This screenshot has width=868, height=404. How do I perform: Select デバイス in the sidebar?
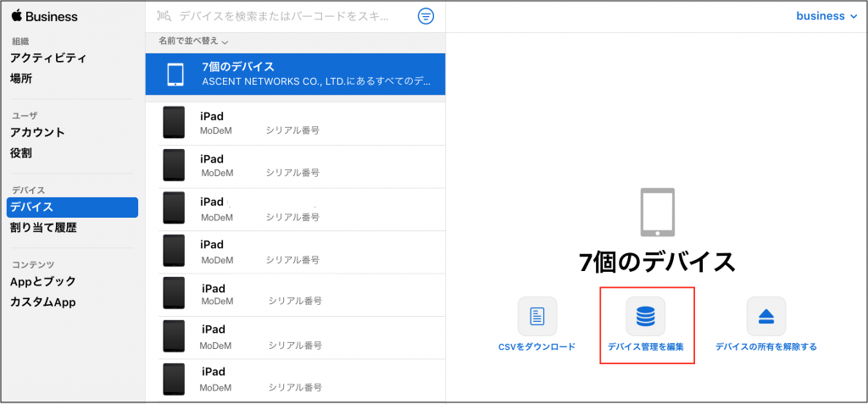(73, 208)
